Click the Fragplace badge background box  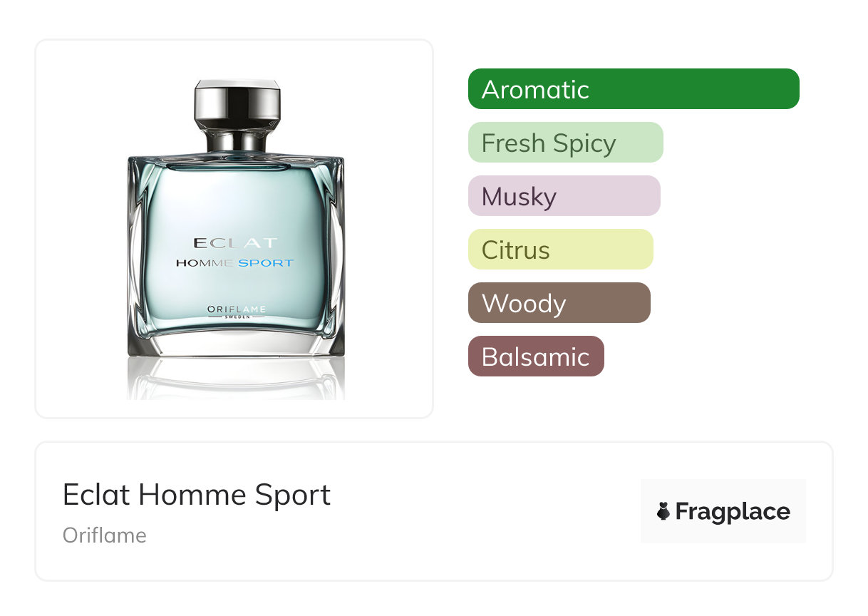[x=723, y=511]
